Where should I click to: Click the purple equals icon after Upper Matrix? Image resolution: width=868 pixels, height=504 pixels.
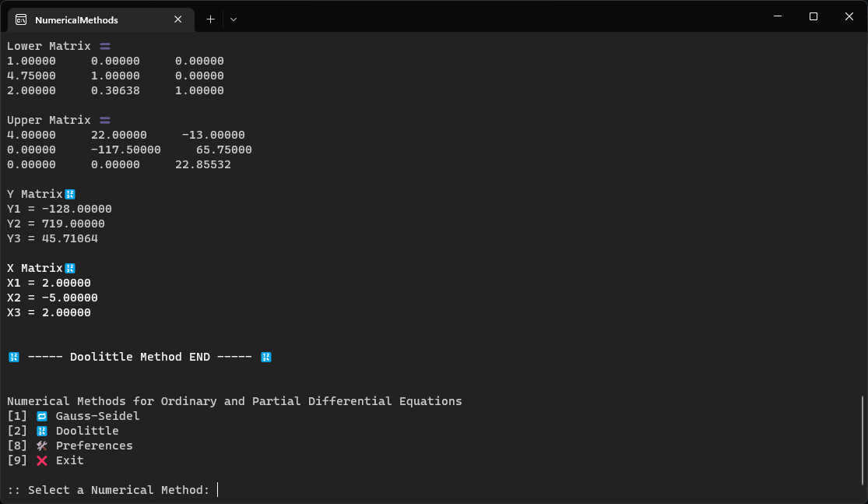coord(105,120)
